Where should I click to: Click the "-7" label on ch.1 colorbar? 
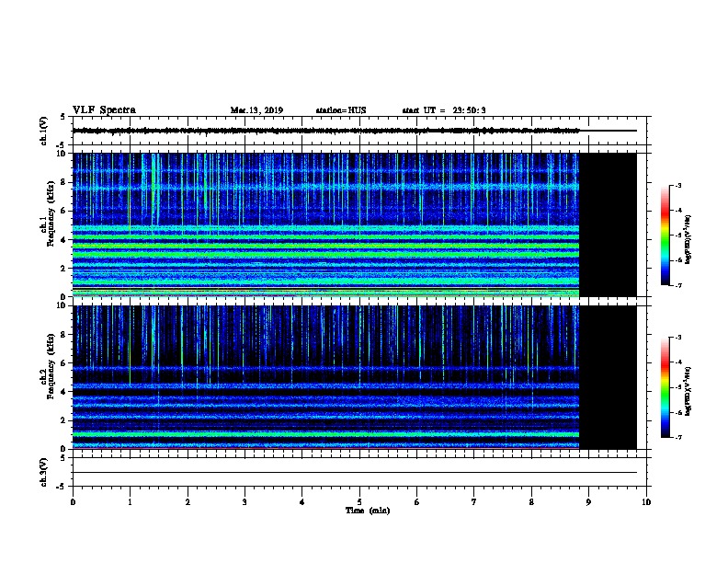[x=678, y=285]
